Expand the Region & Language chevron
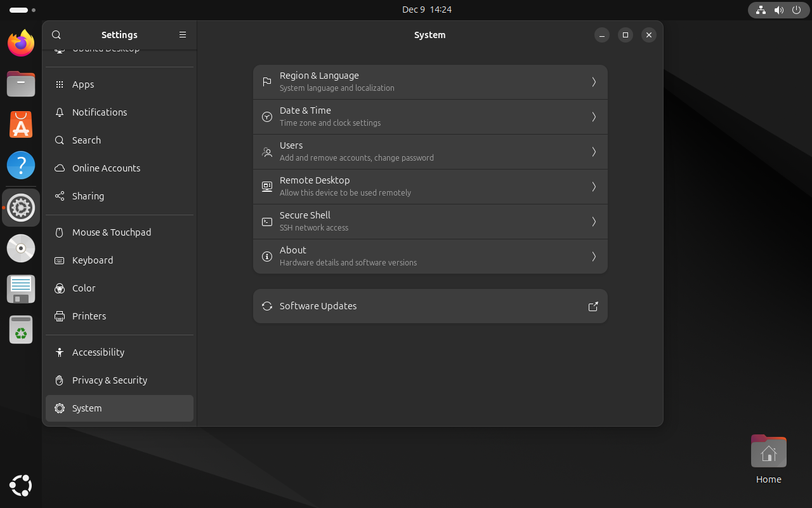The width and height of the screenshot is (812, 508). click(x=594, y=82)
